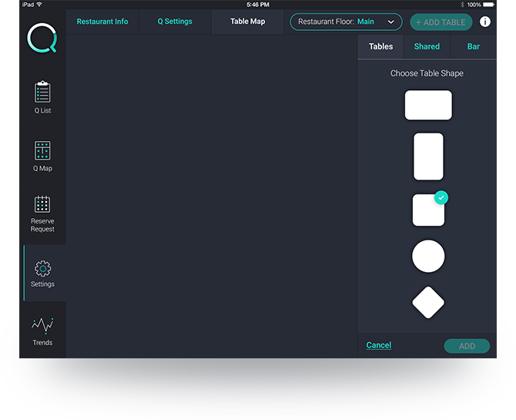Switch to the Restaurant Info tab
The height and width of the screenshot is (420, 516).
(102, 22)
